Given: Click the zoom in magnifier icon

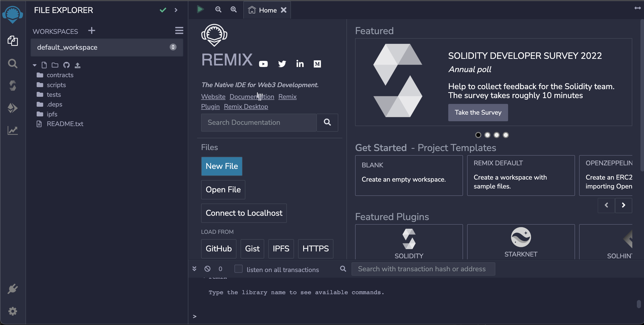Looking at the screenshot, I should tap(233, 10).
